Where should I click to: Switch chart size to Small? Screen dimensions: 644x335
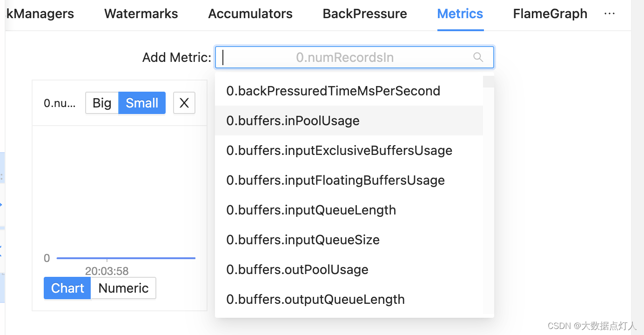[142, 103]
